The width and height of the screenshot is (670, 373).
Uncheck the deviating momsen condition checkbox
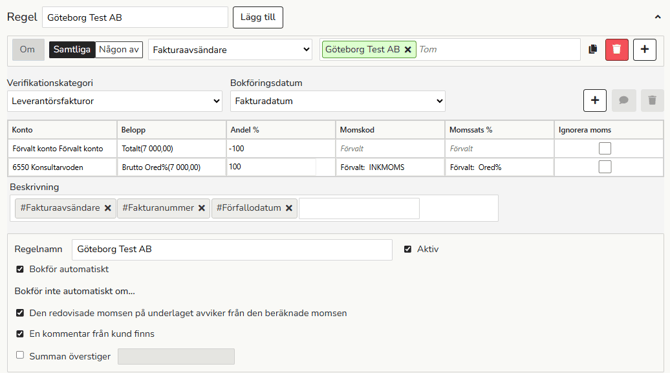pyautogui.click(x=20, y=313)
